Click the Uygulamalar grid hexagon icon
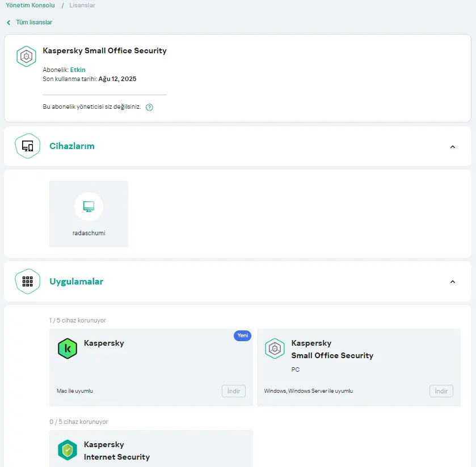This screenshot has height=467, width=476. [x=28, y=282]
